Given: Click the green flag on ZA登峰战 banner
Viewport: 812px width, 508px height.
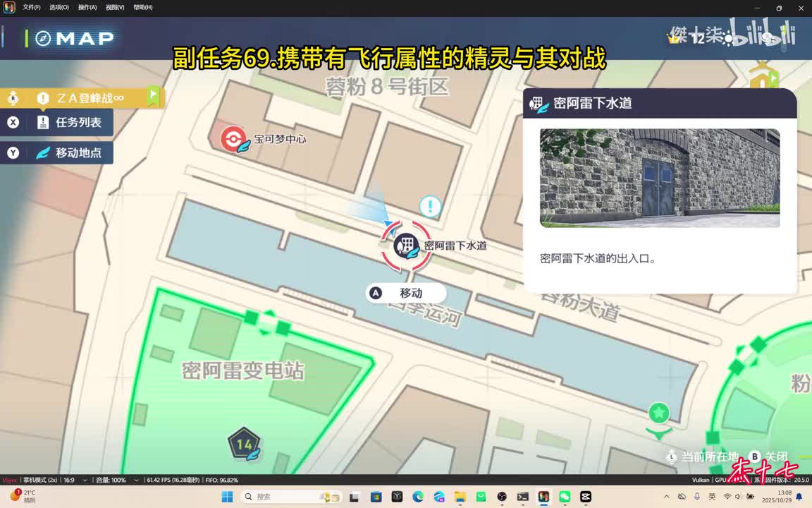Looking at the screenshot, I should (x=153, y=95).
